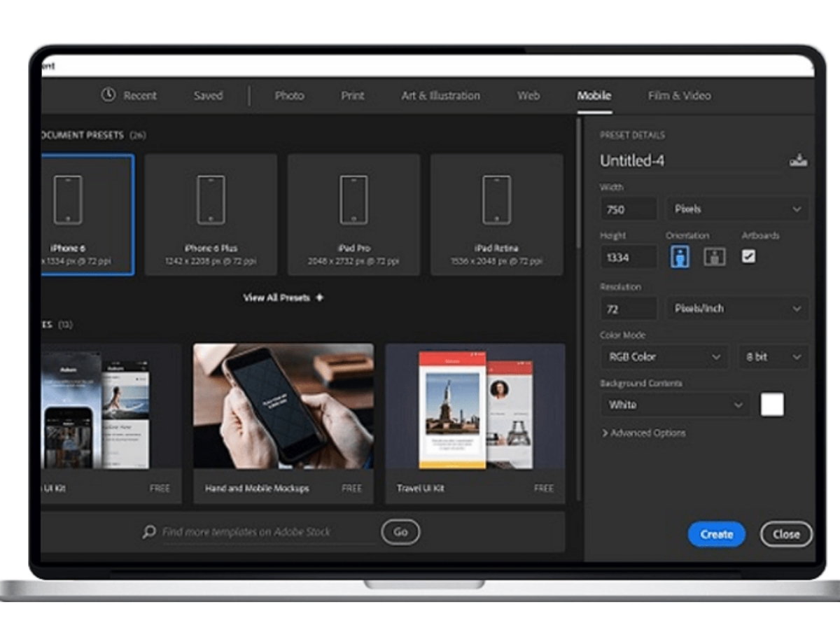Click the magnifier icon in Adobe Stock search
Screen dimensions: 840x630
(148, 532)
